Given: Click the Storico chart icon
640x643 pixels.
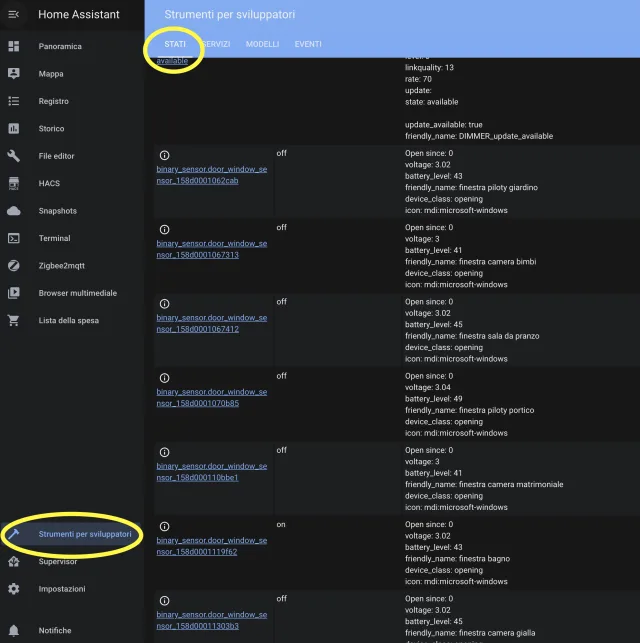Looking at the screenshot, I should (14, 128).
